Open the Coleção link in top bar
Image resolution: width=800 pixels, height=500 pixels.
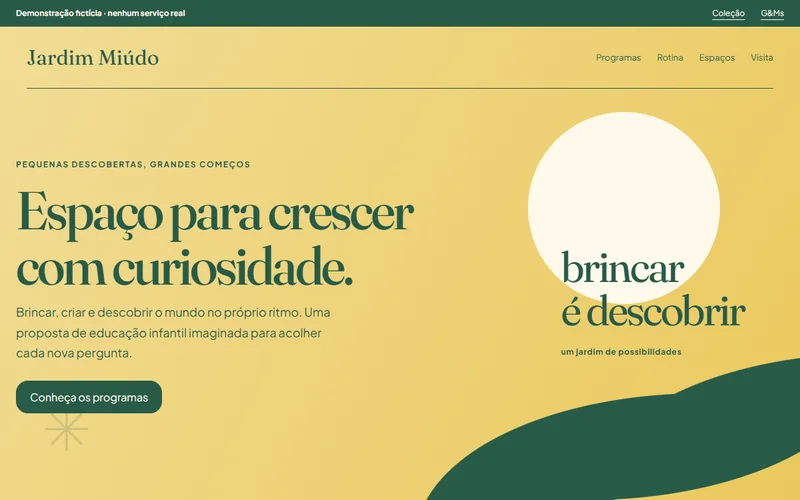pyautogui.click(x=728, y=13)
